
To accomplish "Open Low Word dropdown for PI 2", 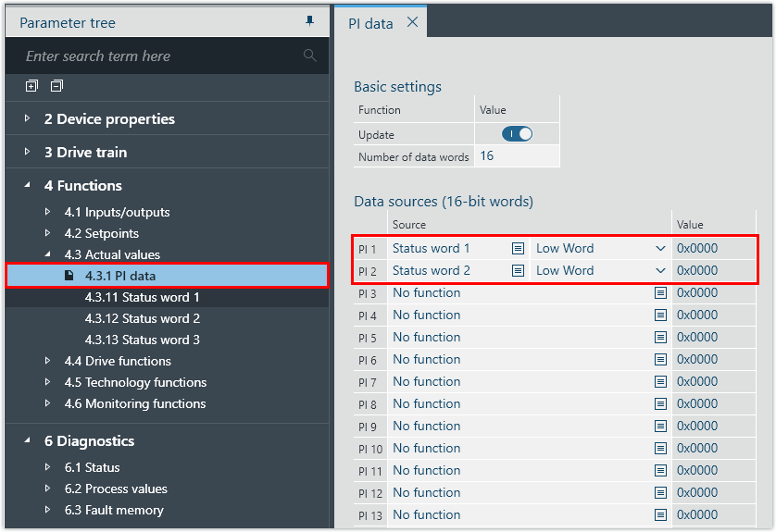I will click(660, 270).
